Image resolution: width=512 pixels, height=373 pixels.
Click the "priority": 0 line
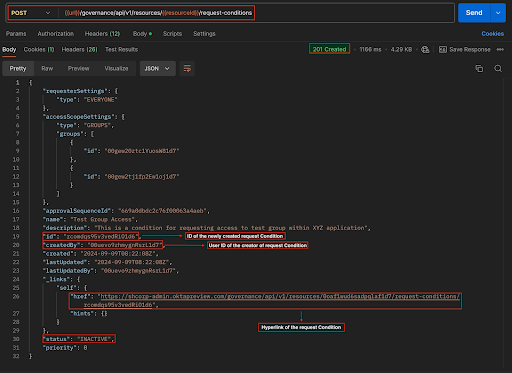[65, 348]
